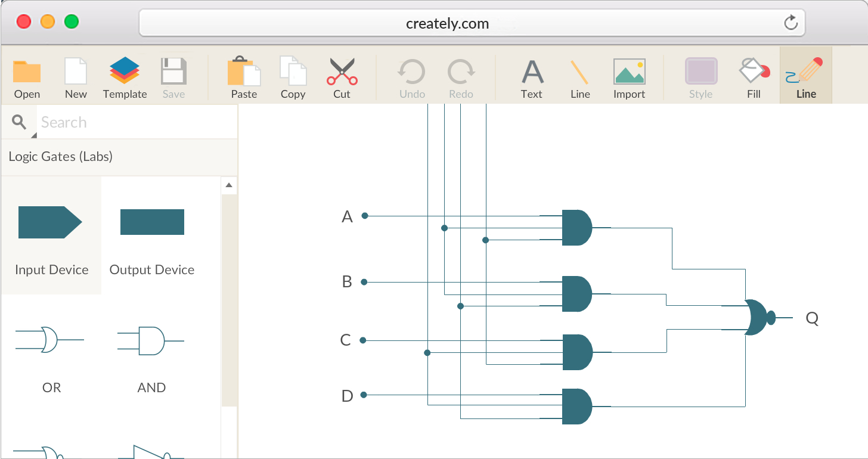Copy selection with the Copy icon
868x459 pixels.
(x=293, y=71)
